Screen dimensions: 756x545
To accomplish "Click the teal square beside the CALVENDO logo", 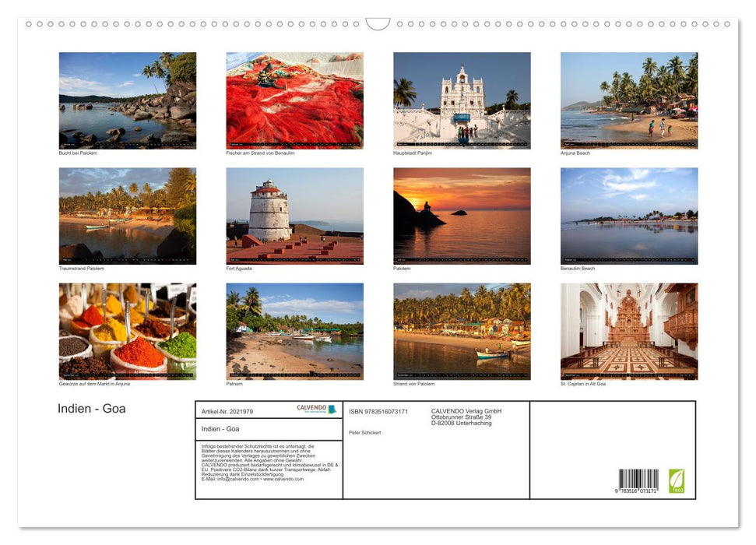I will 332,408.
